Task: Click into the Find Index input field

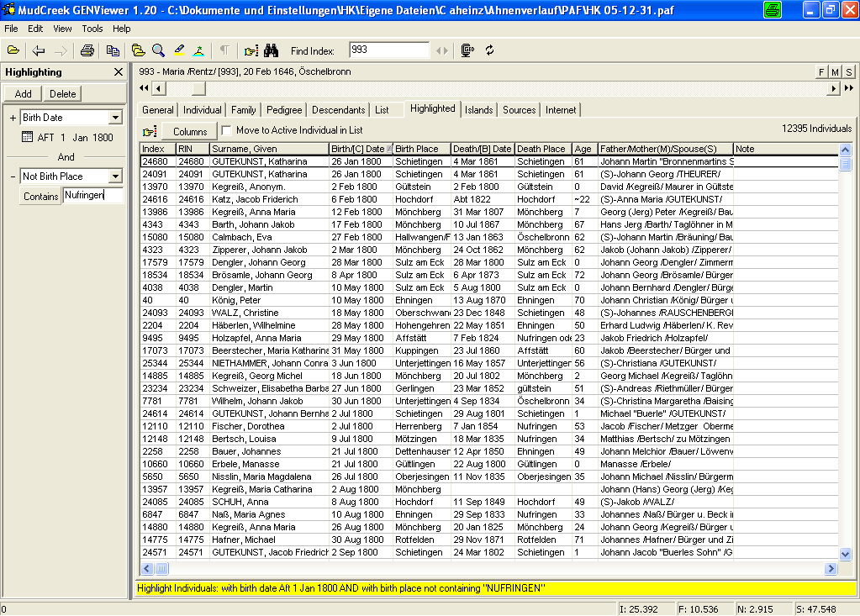Action: coord(388,50)
